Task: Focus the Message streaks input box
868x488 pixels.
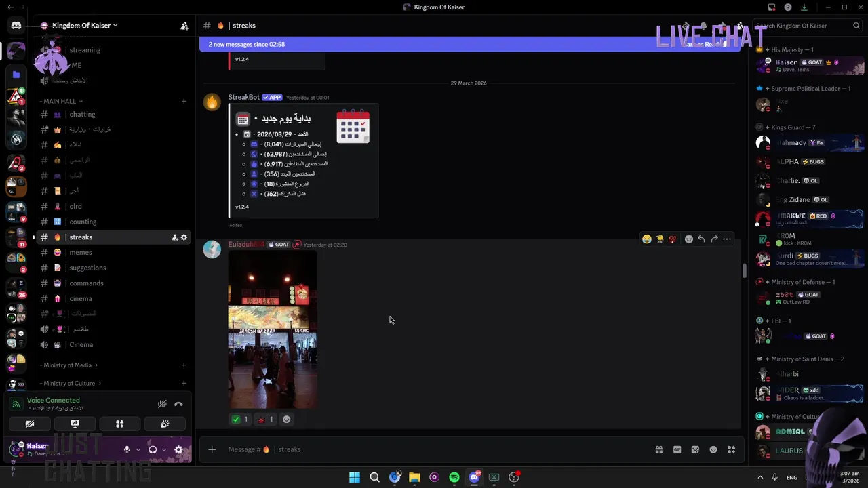Action: click(434, 449)
